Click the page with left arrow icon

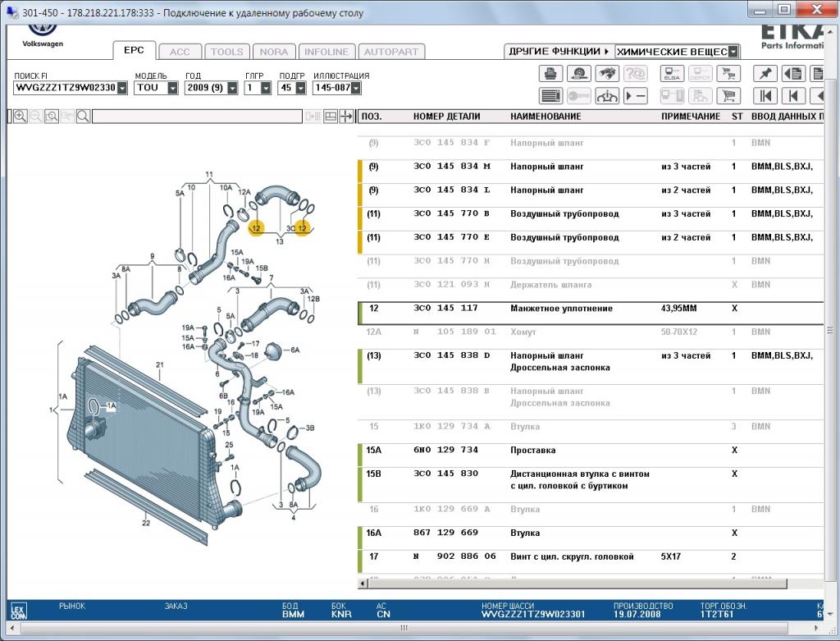793,73
